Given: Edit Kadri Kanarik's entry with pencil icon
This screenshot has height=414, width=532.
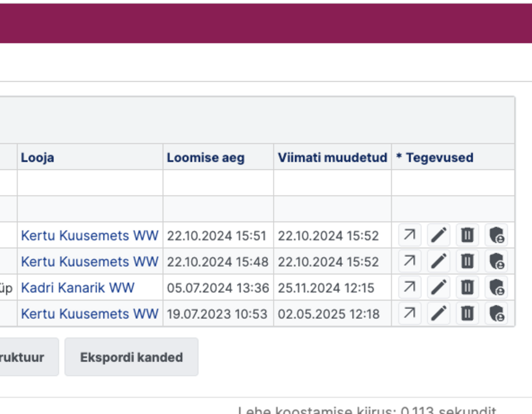Looking at the screenshot, I should click(x=439, y=287).
